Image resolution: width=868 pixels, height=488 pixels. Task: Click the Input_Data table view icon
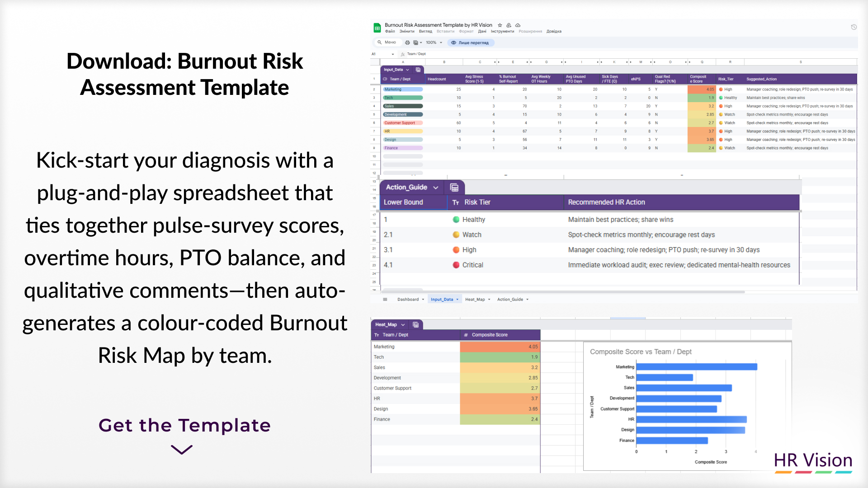(418, 70)
